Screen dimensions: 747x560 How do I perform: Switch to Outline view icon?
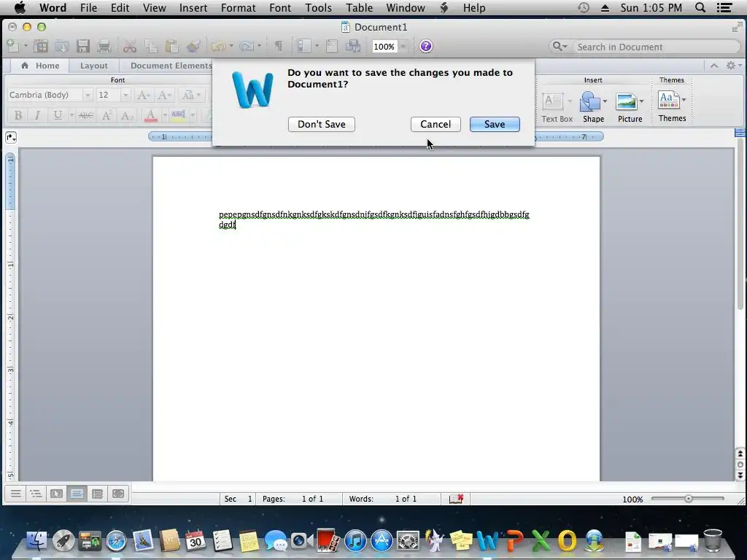(36, 494)
